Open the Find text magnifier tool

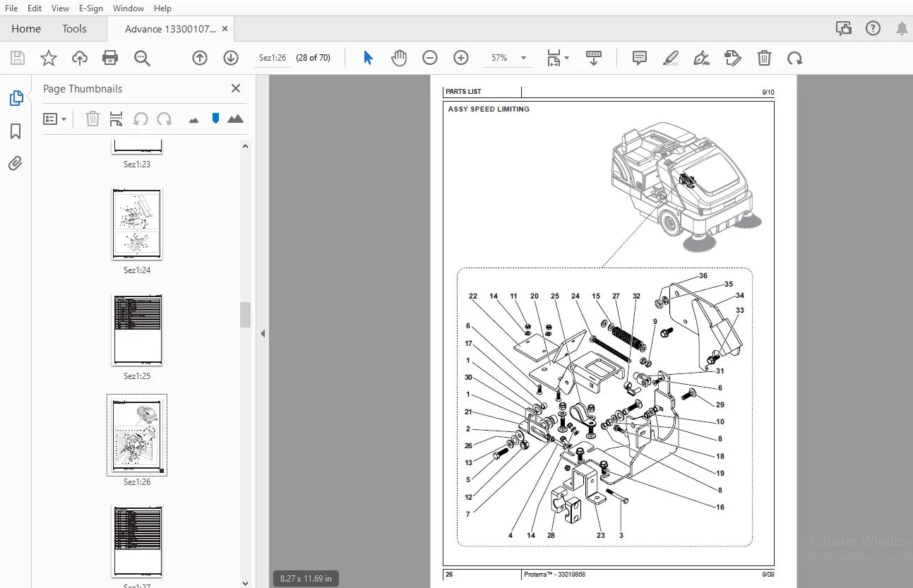pyautogui.click(x=142, y=58)
